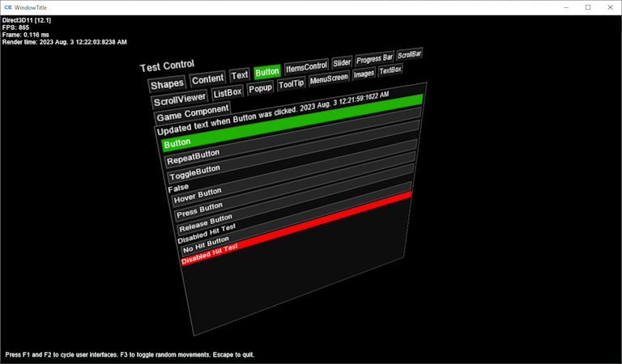Select the Text tab

click(240, 75)
